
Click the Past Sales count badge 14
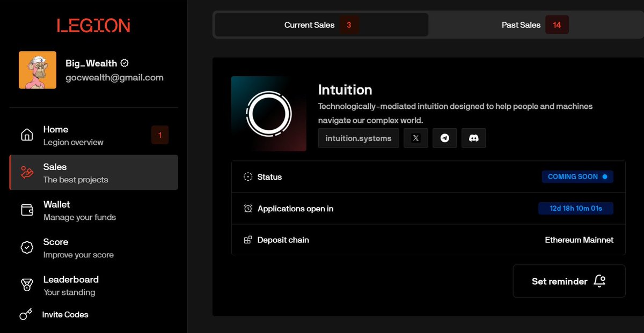coord(557,25)
